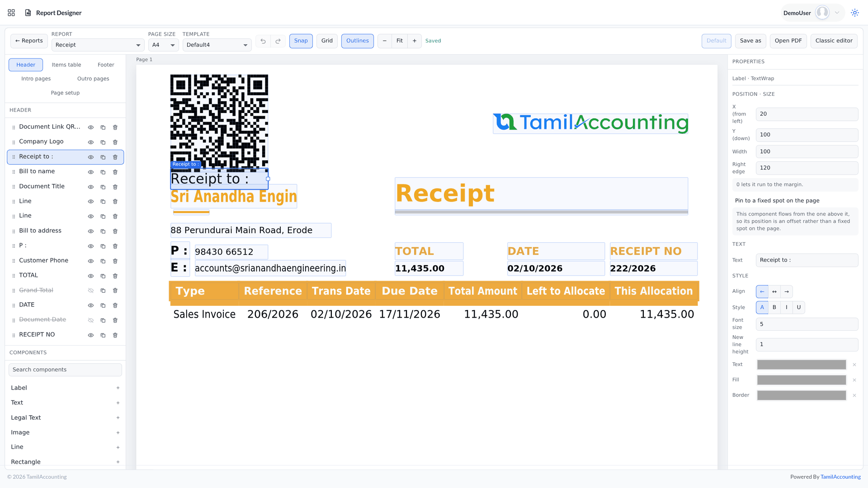This screenshot has width=868, height=488.
Task: Hide the Document Link QR component
Action: (91, 127)
